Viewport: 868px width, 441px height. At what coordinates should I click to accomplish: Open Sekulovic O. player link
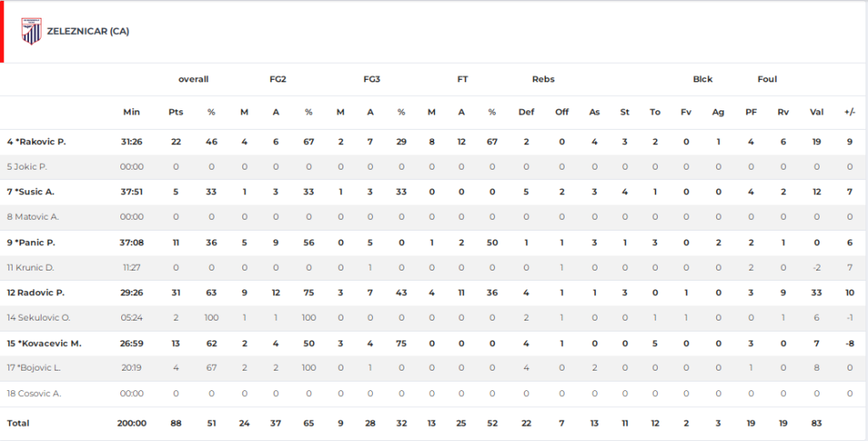(39, 317)
